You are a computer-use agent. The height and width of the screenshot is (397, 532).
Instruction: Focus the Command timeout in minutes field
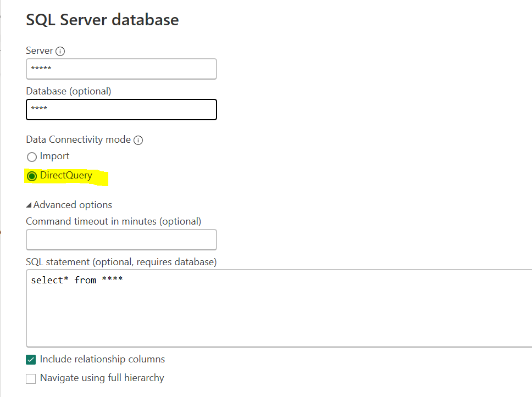coord(121,240)
